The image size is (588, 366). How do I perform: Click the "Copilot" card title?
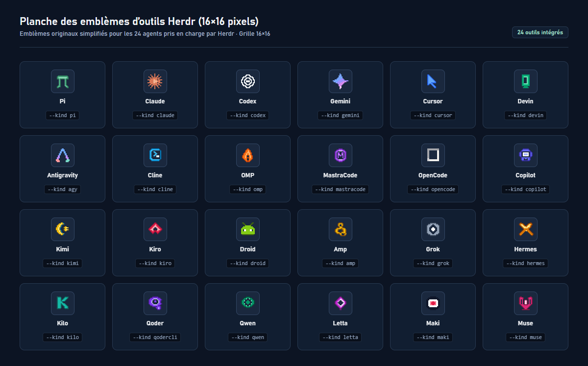tap(525, 175)
